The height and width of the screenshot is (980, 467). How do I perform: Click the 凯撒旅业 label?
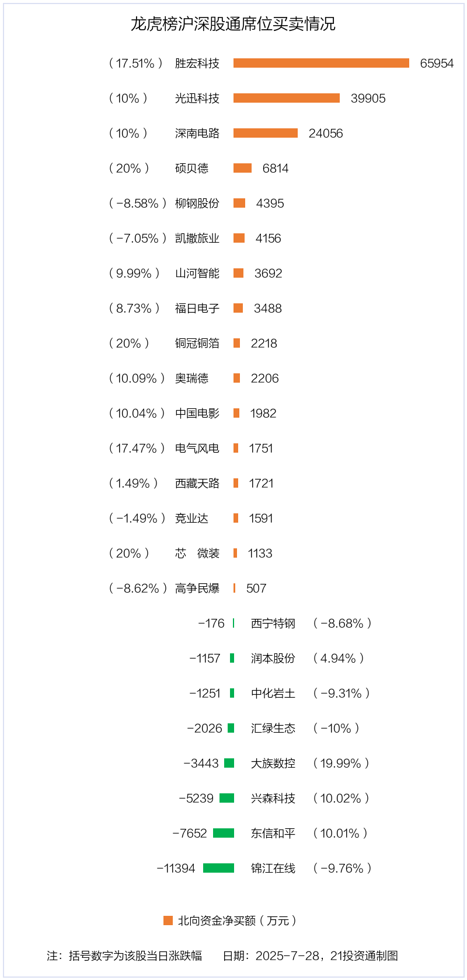197,238
